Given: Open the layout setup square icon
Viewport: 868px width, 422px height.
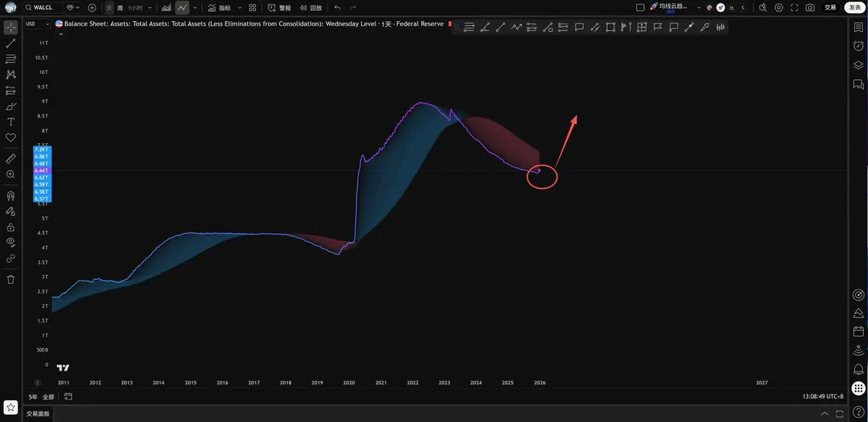Looking at the screenshot, I should pyautogui.click(x=640, y=7).
